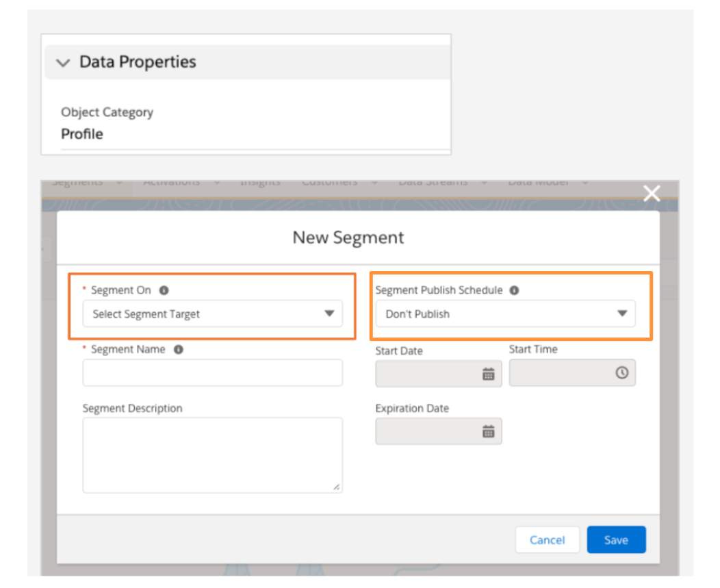Image resolution: width=720 pixels, height=588 pixels.
Task: Click the Start Time field
Action: click(572, 372)
